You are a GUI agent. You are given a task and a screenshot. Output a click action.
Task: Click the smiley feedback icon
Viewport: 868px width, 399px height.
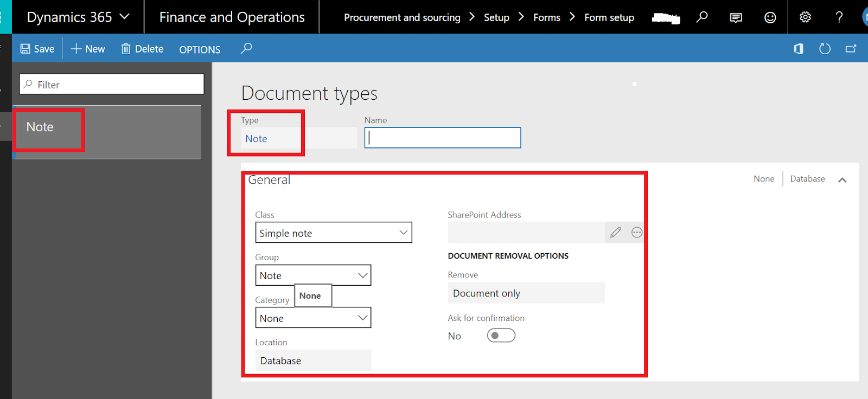point(770,17)
